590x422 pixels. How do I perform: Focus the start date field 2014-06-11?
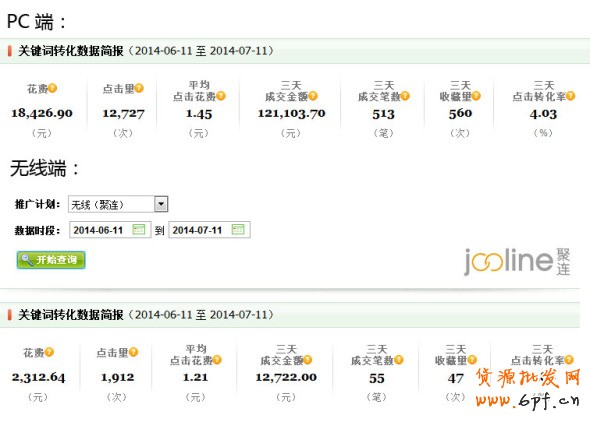click(110, 230)
